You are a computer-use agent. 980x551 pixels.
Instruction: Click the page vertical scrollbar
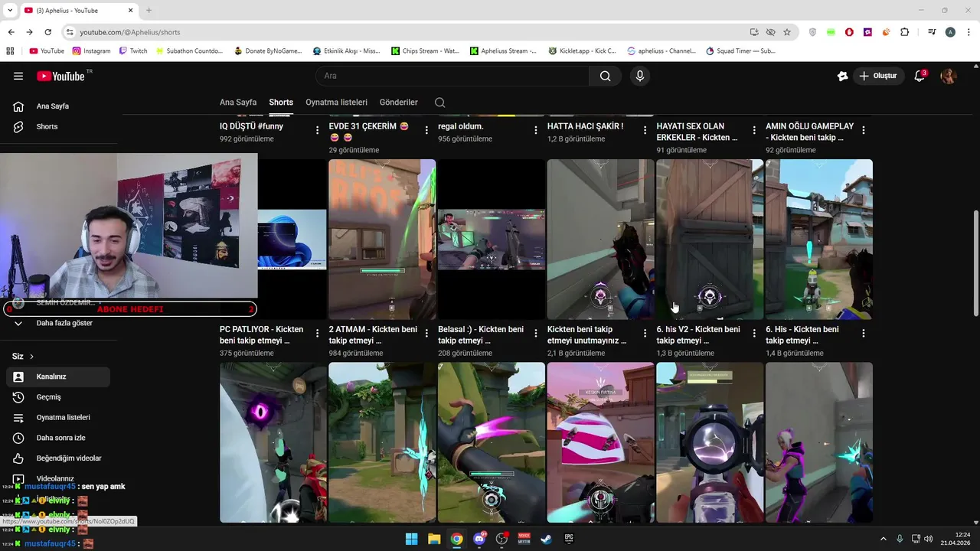coord(975,262)
